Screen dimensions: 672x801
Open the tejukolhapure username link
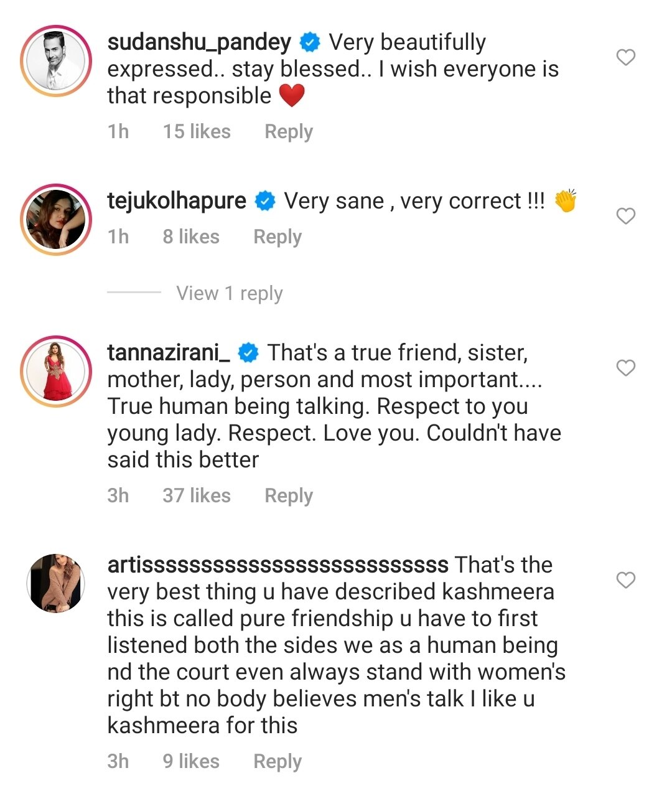(x=177, y=201)
